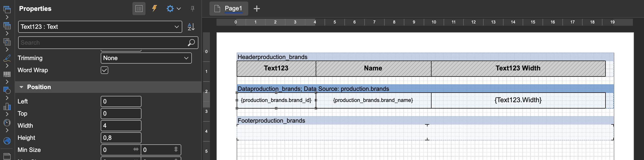Click the Page1 document icon
The width and height of the screenshot is (644, 160).
click(217, 9)
